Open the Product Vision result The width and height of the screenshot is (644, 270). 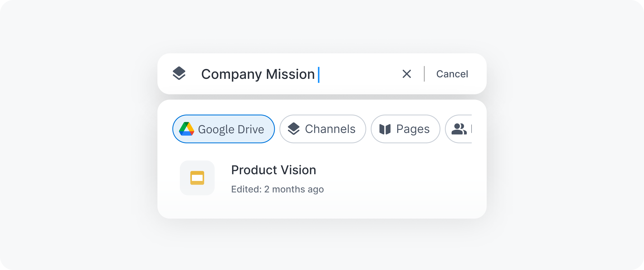(x=274, y=170)
